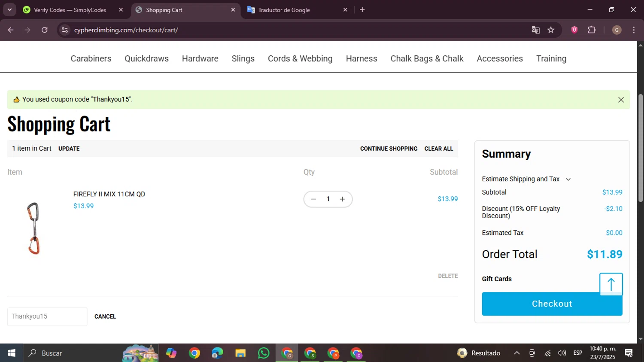Open the notification center icon
The width and height of the screenshot is (644, 362).
[629, 353]
